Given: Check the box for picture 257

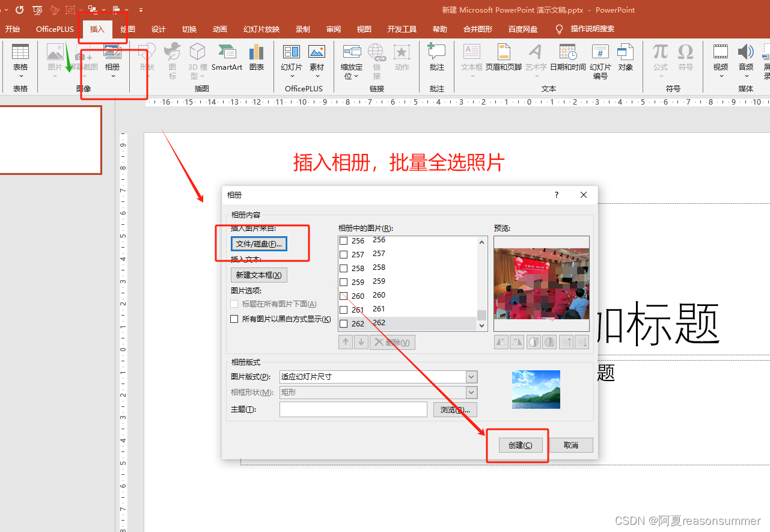Looking at the screenshot, I should (344, 254).
